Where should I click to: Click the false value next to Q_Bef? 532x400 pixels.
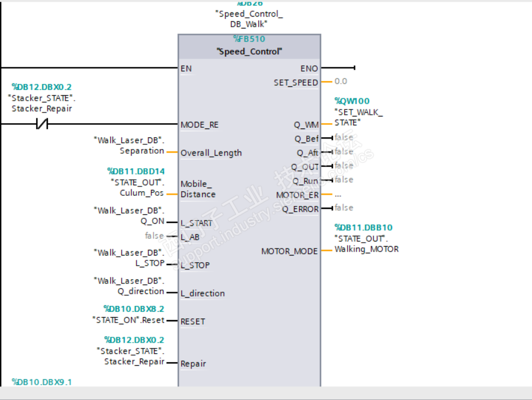pos(344,137)
